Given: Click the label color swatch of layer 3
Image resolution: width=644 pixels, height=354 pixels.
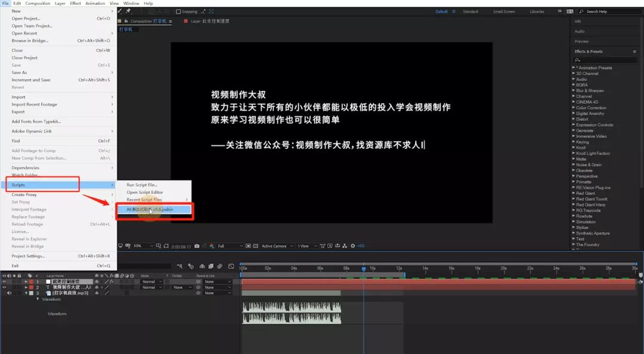Looking at the screenshot, I should coord(31,293).
